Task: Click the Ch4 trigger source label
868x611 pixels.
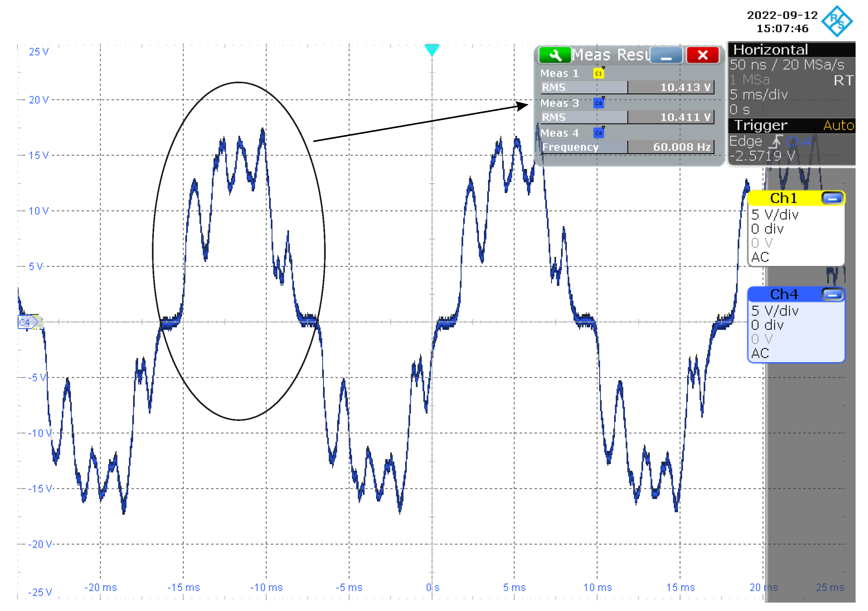Action: pos(798,142)
